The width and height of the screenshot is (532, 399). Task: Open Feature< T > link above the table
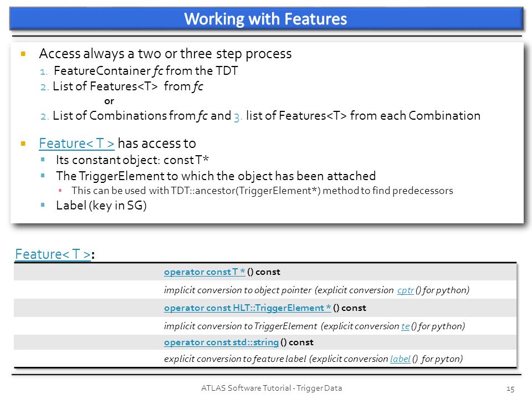click(x=53, y=254)
